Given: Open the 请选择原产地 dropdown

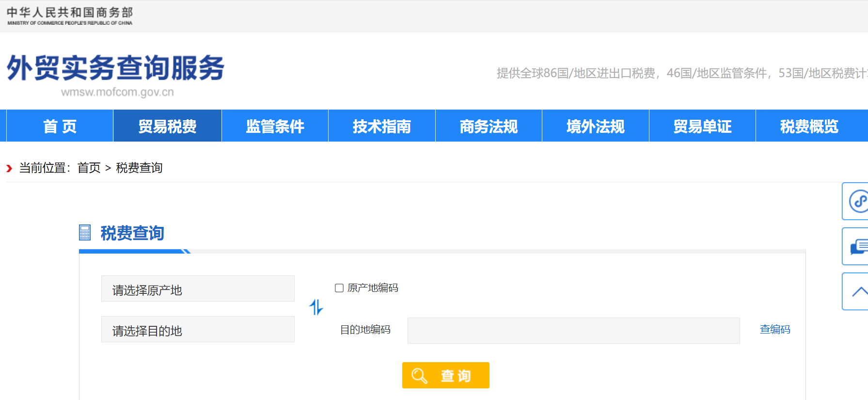Looking at the screenshot, I should click(x=198, y=289).
